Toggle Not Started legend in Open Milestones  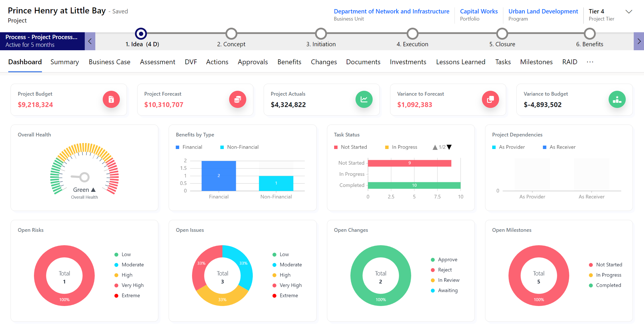(x=605, y=265)
